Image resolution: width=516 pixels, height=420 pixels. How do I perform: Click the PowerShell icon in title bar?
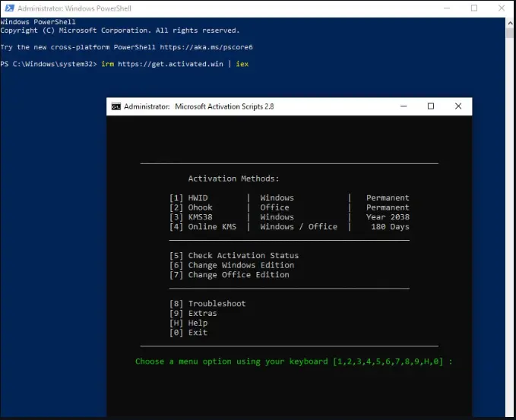9,8
